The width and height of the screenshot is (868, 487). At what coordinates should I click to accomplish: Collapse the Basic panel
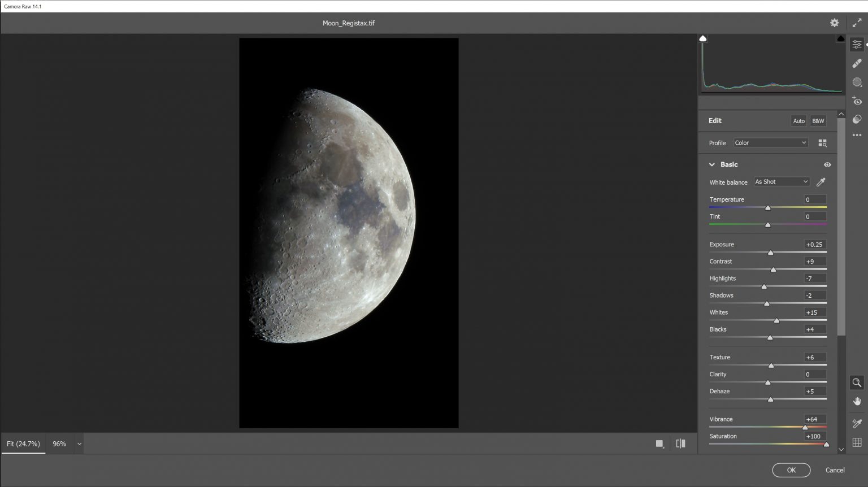point(712,164)
